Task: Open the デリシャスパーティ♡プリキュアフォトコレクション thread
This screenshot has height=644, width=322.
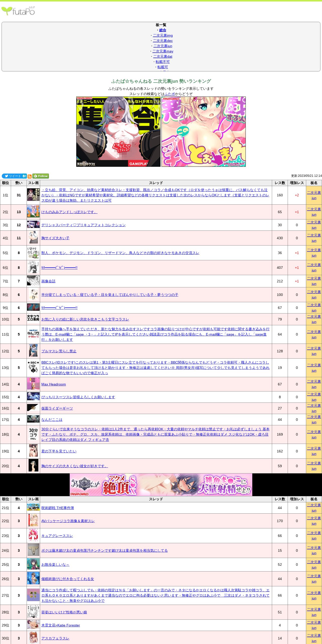Action: pos(84,225)
